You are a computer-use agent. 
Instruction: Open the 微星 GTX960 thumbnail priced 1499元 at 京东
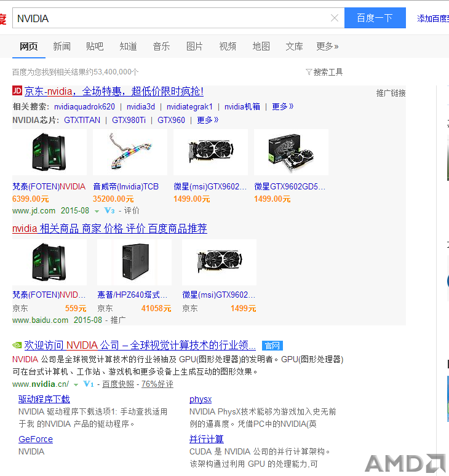click(x=219, y=262)
